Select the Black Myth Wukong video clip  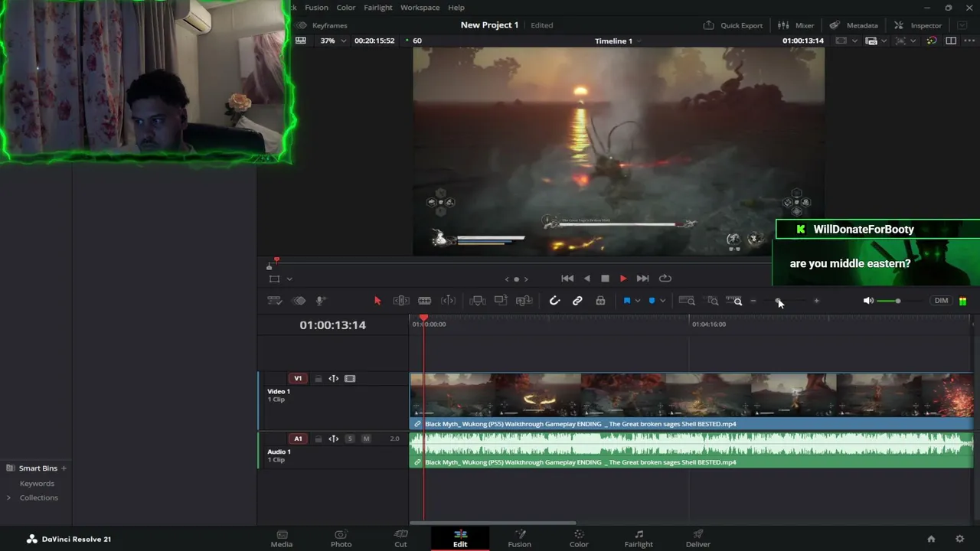click(691, 400)
